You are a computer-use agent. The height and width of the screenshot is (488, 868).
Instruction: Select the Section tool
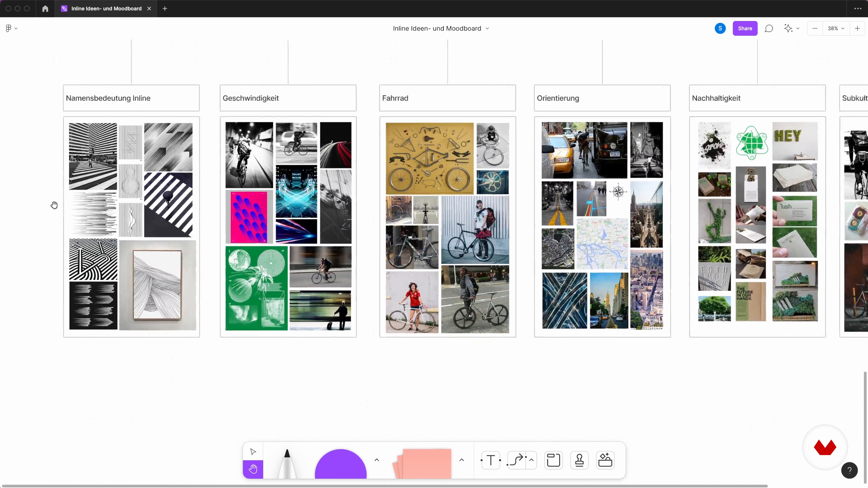(553, 460)
